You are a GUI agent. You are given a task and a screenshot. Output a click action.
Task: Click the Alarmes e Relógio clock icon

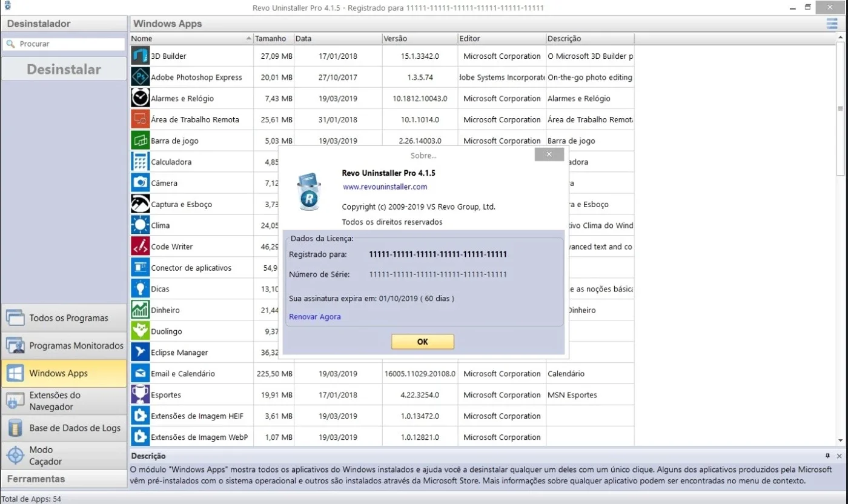pos(141,98)
